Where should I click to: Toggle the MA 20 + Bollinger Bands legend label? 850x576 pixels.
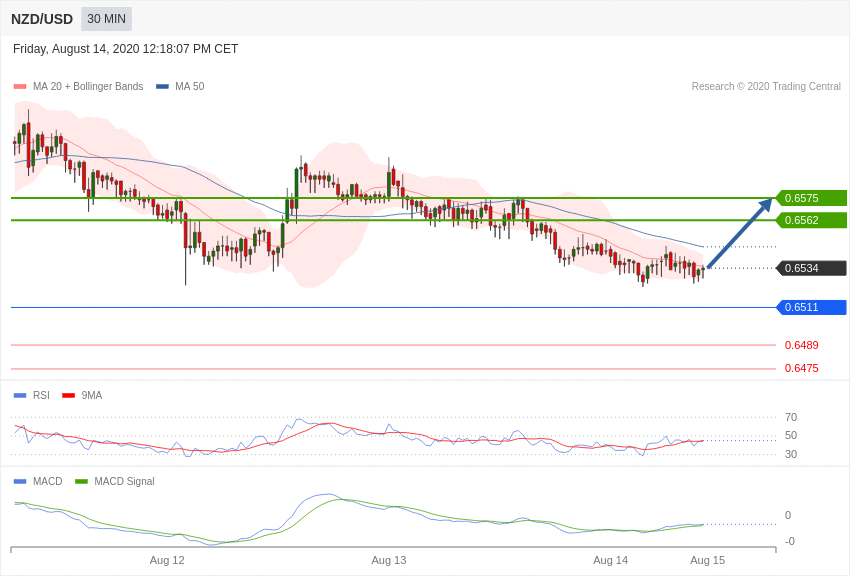point(88,87)
